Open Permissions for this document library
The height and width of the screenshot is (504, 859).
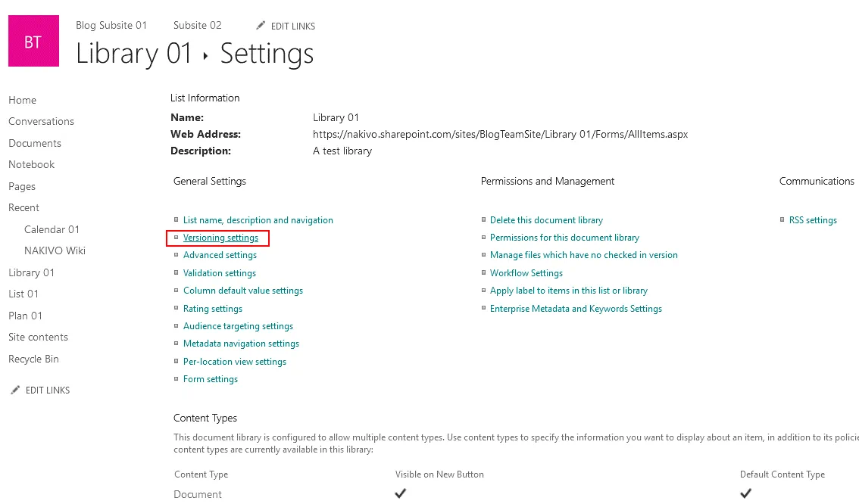click(564, 238)
